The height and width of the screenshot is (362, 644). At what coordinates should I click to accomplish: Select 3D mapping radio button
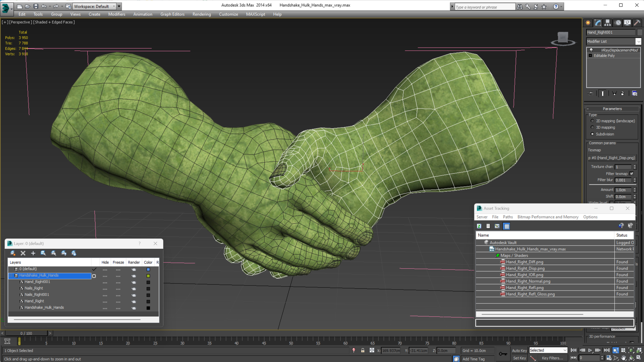pos(592,127)
